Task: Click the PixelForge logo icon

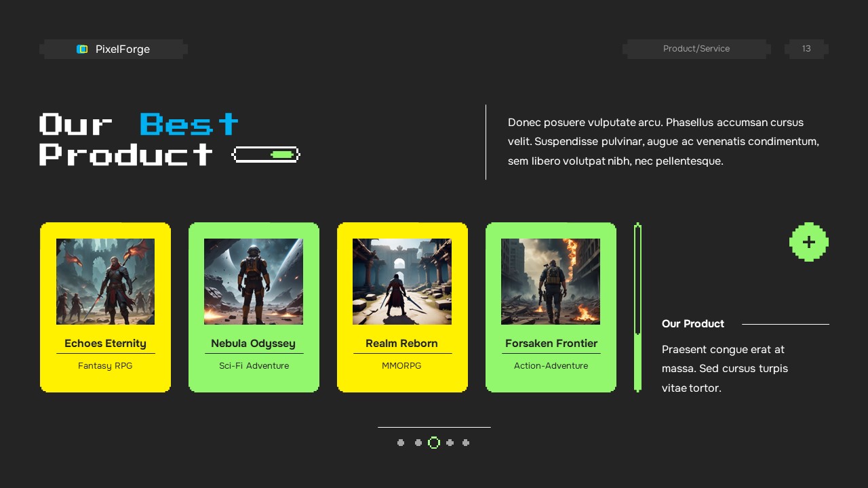Action: click(82, 49)
